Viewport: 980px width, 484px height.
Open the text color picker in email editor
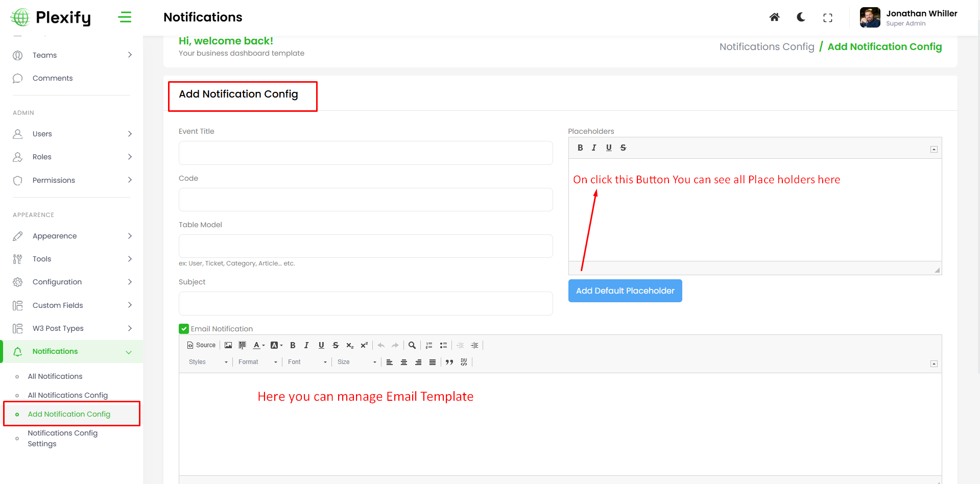tap(259, 346)
